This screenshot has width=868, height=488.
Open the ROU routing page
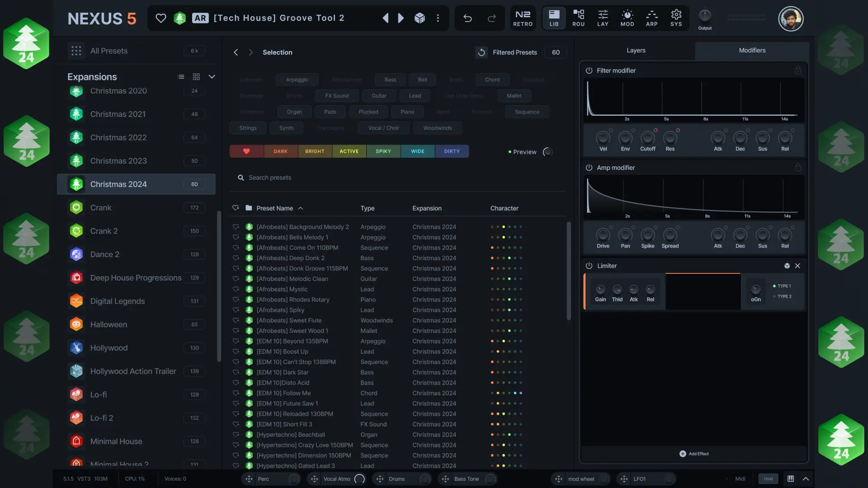click(578, 18)
